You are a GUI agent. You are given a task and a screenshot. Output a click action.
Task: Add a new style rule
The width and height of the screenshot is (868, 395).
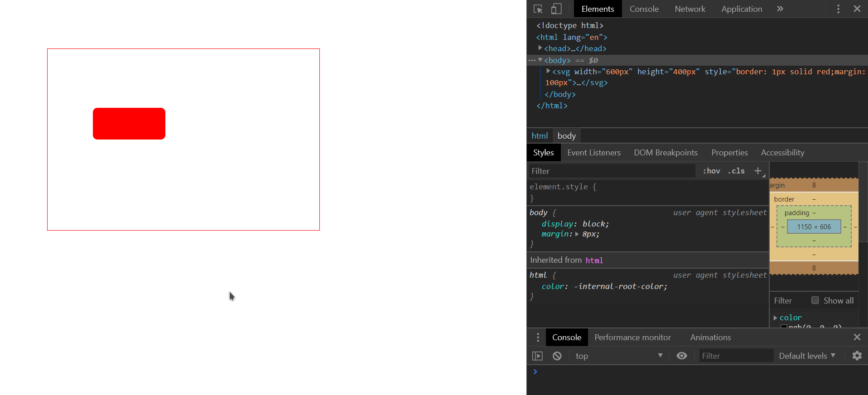758,171
